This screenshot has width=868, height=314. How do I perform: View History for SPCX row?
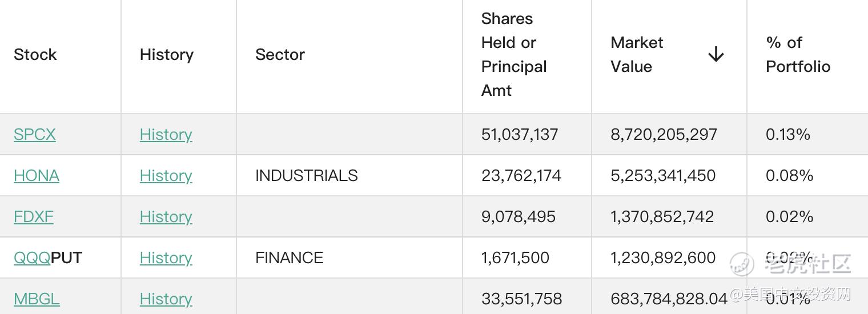coord(166,135)
